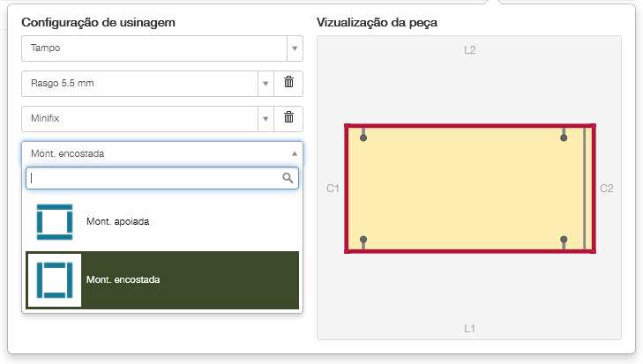
Task: Click the L1 edge label
Action: [x=470, y=329]
